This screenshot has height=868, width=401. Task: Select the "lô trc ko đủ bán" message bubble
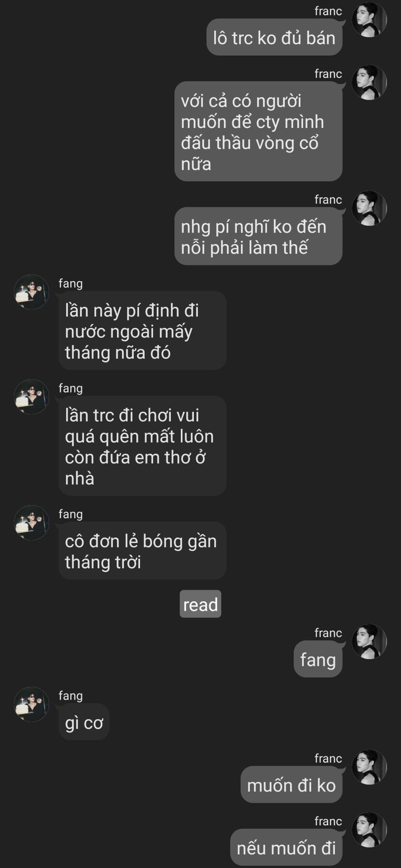pos(274,38)
